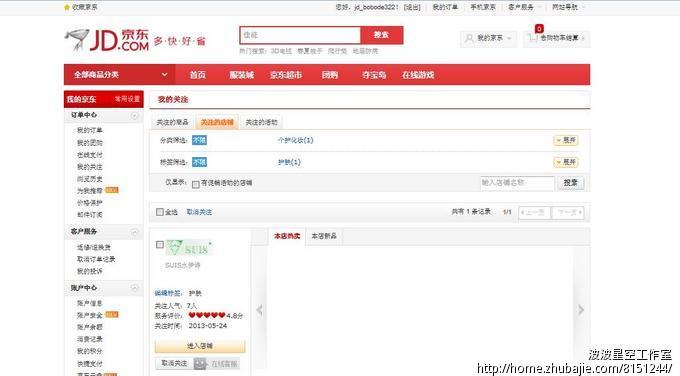Click the 去购物车结算 checkout button
This screenshot has height=376, width=680.
pyautogui.click(x=556, y=39)
